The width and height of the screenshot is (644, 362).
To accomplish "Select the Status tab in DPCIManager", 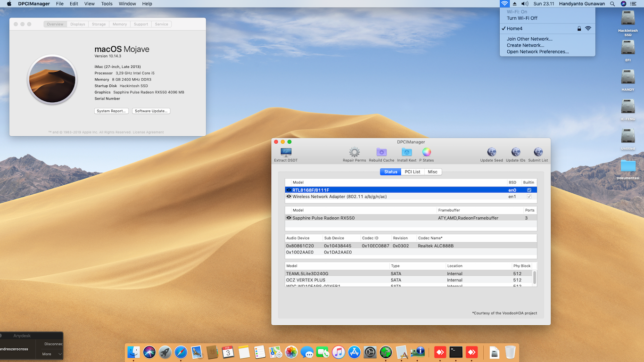I will click(391, 172).
